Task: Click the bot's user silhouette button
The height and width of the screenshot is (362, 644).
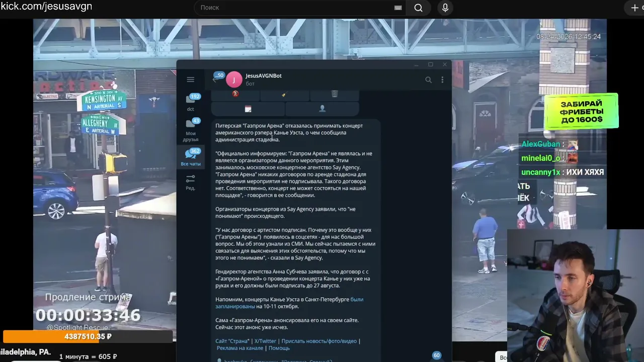Action: pos(323,109)
